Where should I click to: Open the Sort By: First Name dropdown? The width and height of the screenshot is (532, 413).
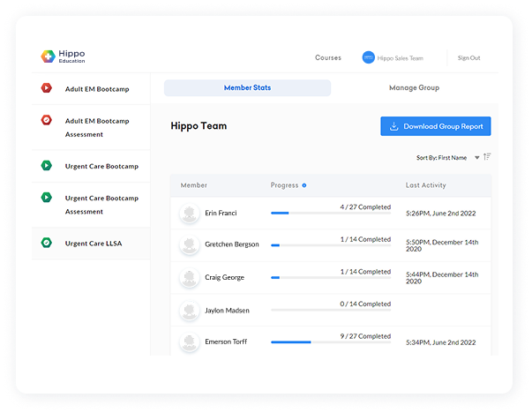pyautogui.click(x=448, y=157)
